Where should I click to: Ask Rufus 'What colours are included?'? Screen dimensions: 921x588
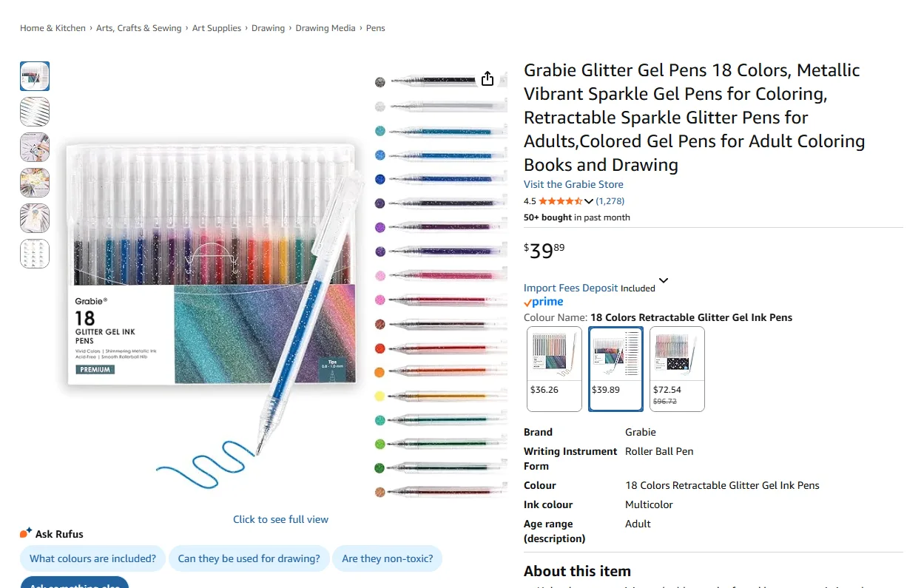(92, 558)
